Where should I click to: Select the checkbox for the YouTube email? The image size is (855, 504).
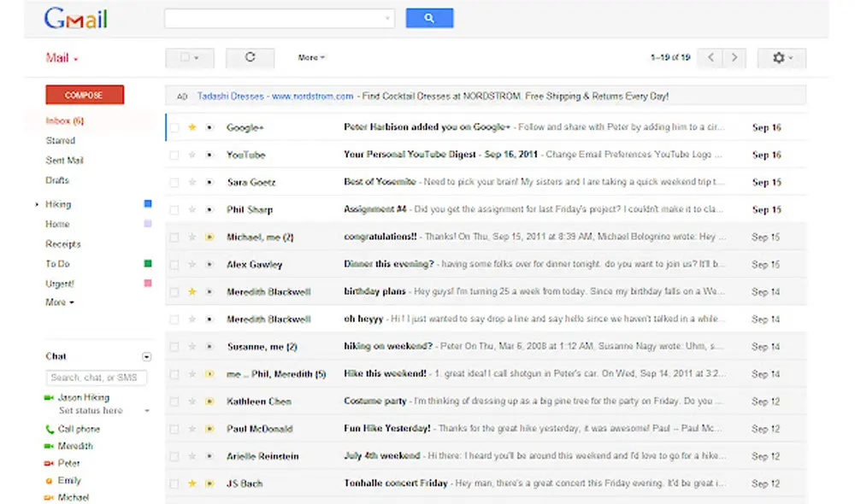point(174,155)
